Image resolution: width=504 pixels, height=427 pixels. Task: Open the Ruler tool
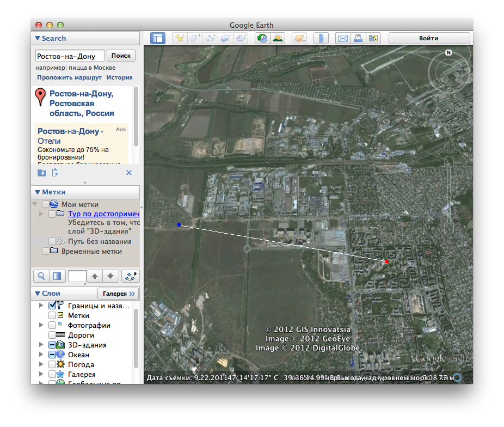(321, 38)
